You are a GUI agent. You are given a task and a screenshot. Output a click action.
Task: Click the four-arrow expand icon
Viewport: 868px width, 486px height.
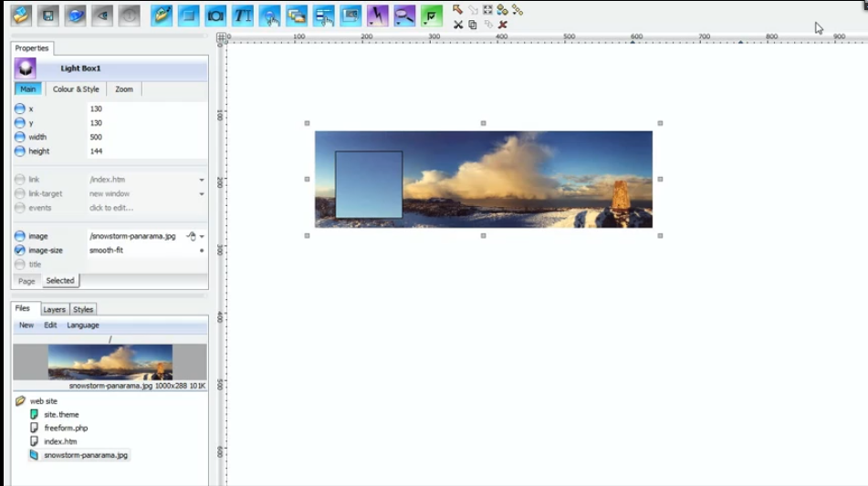pos(487,10)
